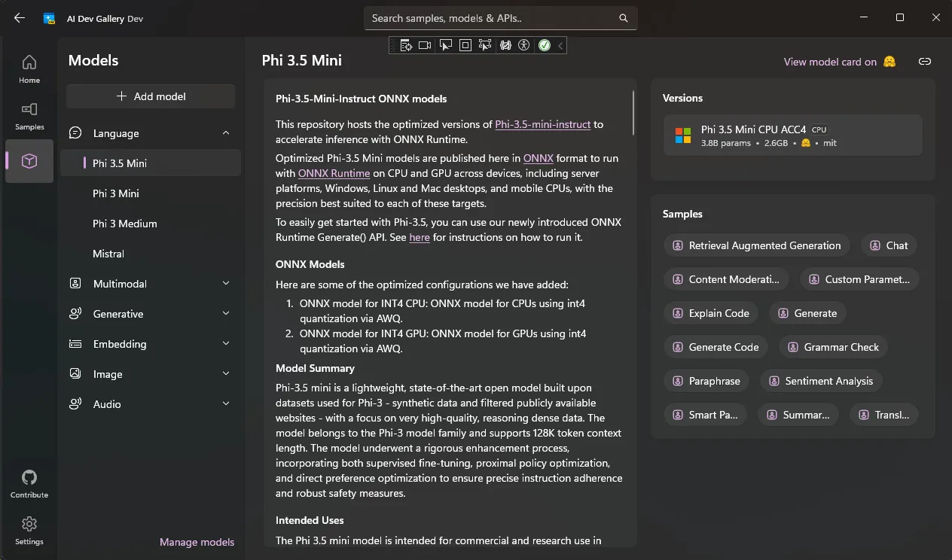Open Manage models link
The image size is (952, 560).
[197, 542]
